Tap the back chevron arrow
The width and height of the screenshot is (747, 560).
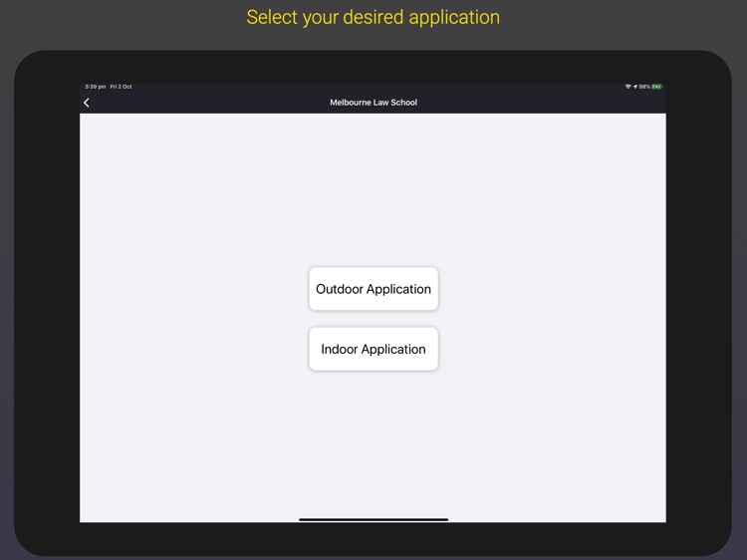tap(87, 103)
